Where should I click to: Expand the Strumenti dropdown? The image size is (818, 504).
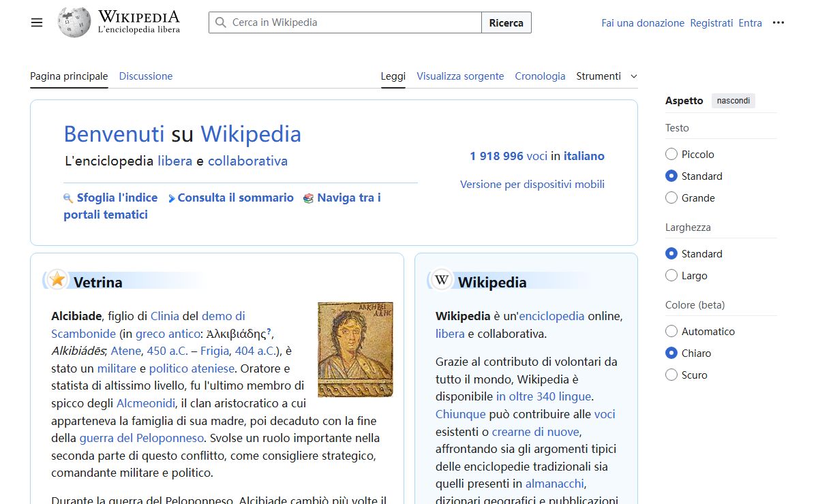[x=607, y=76]
